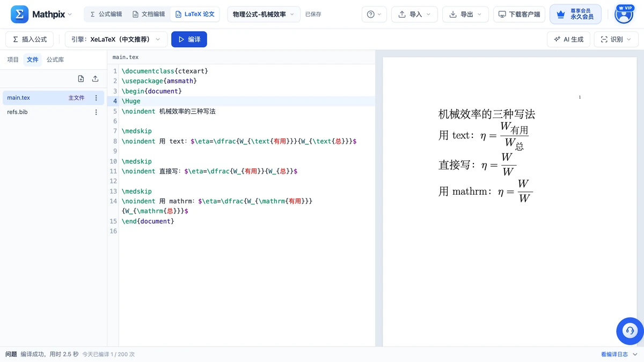Open the 导出 export dropdown
This screenshot has width=644, height=362.
pos(465,14)
